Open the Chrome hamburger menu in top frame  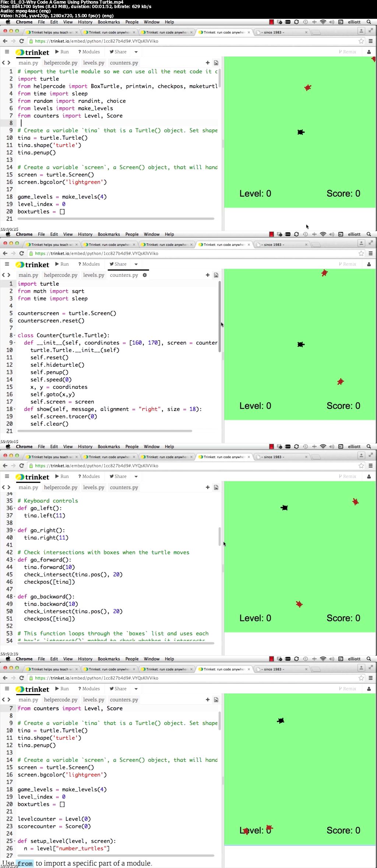pos(371,41)
